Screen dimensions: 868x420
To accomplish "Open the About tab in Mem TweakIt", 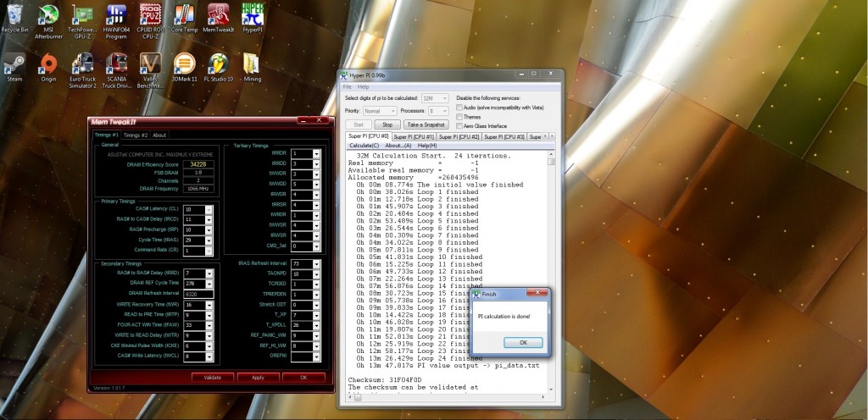I will (x=159, y=135).
